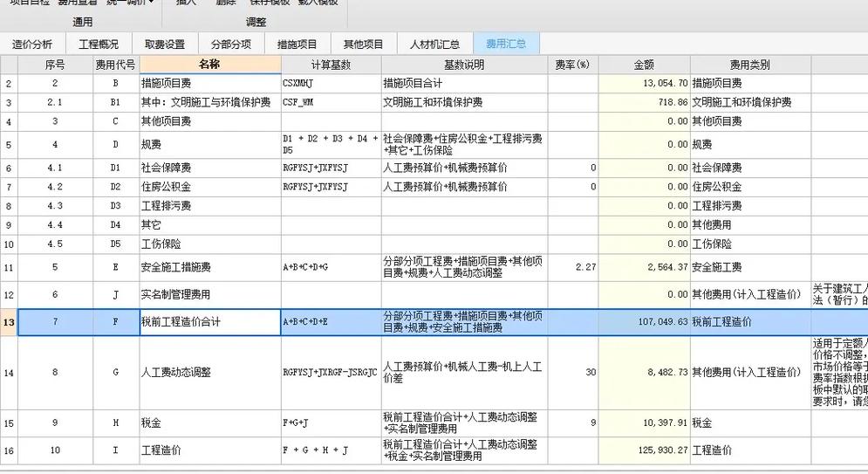Open the 工程概况 tab
This screenshot has height=474, width=868.
pyautogui.click(x=99, y=44)
